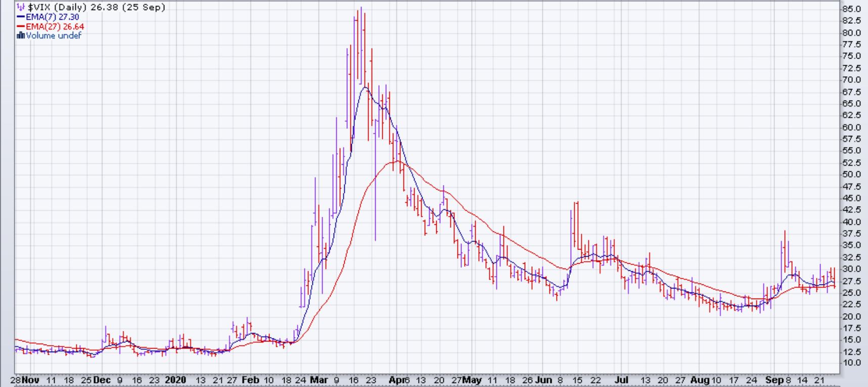This screenshot has width=868, height=387.
Task: Click the $VIX candlestick icon in legend
Action: (20, 8)
